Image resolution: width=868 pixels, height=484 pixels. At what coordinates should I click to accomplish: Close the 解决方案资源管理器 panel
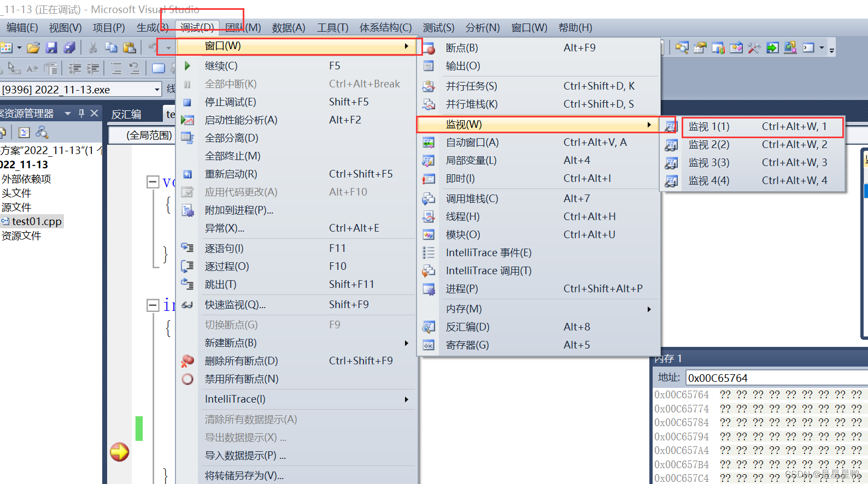pos(95,113)
